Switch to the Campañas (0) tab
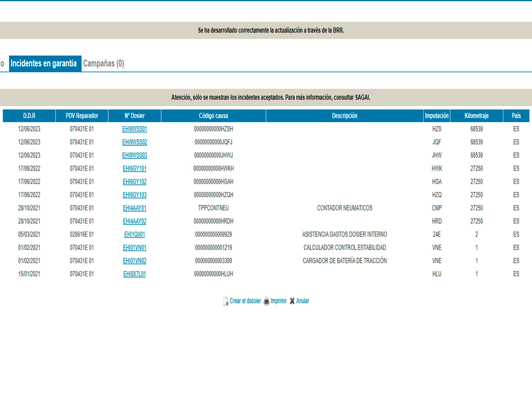 click(103, 63)
